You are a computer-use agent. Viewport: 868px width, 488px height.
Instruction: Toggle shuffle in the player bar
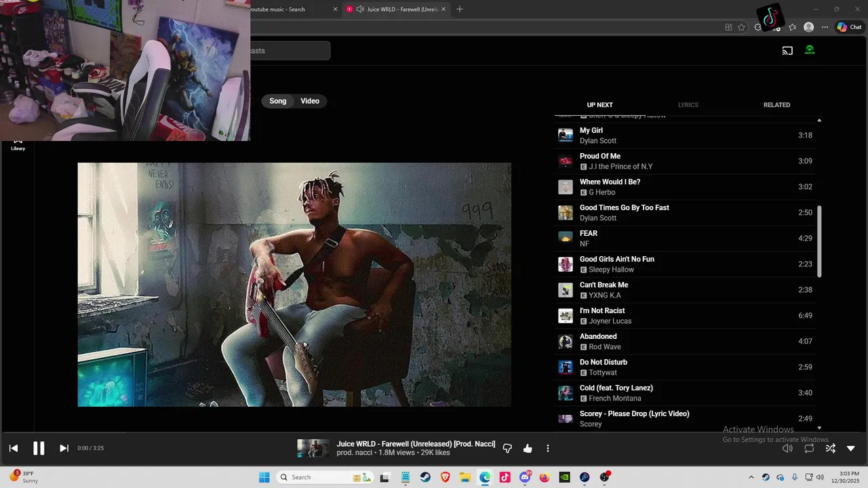tap(830, 448)
